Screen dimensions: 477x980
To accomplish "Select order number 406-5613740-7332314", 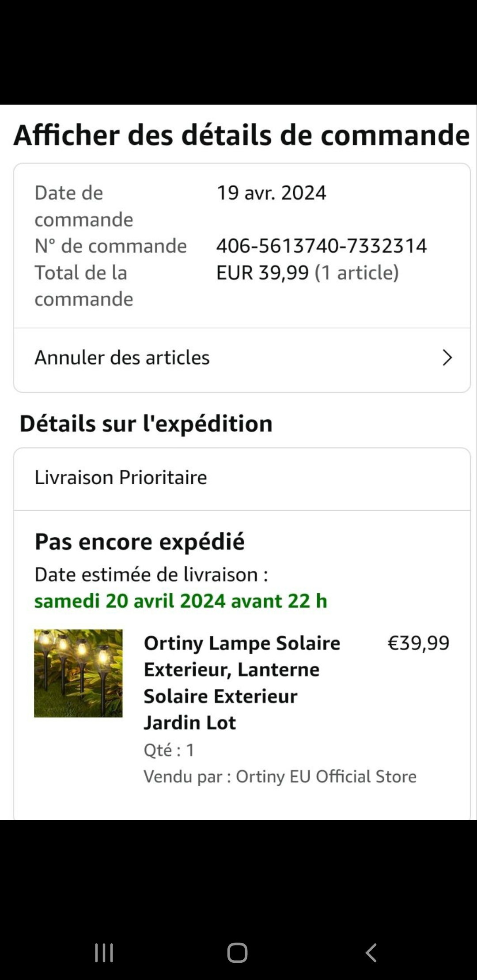I will click(321, 246).
